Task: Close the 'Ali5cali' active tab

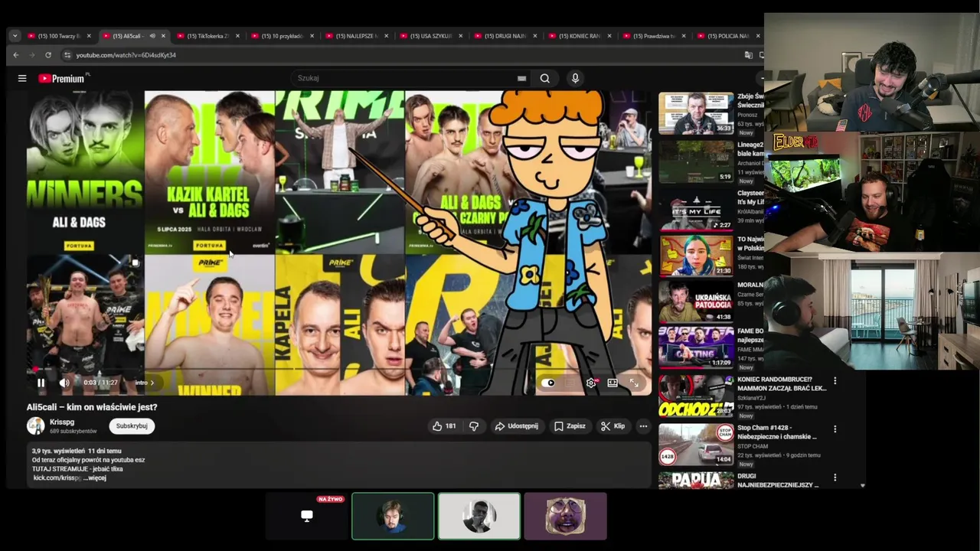Action: [163, 36]
